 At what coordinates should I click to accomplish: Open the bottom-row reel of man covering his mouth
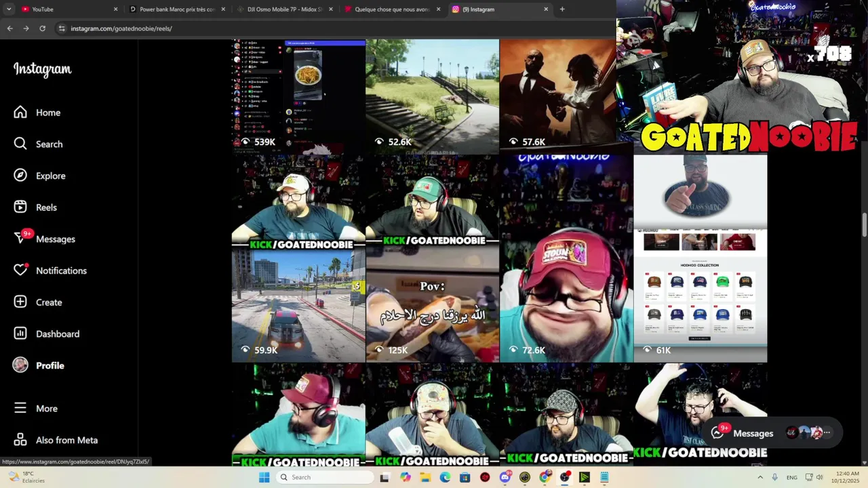click(x=432, y=415)
